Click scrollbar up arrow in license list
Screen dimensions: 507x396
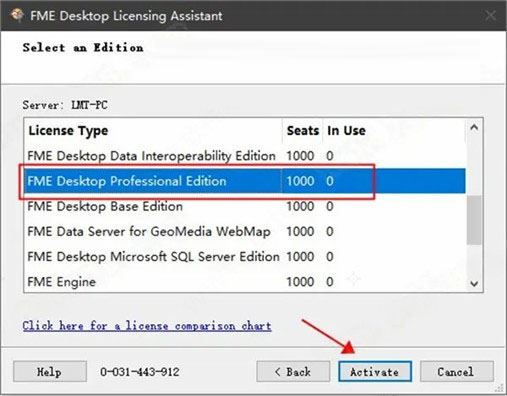(x=474, y=128)
